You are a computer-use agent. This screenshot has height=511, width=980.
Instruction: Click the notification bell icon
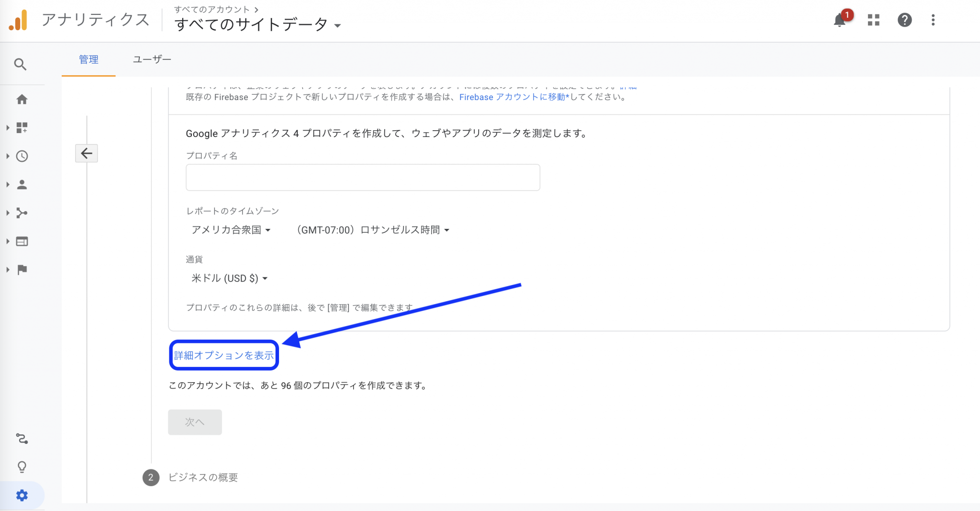[839, 20]
